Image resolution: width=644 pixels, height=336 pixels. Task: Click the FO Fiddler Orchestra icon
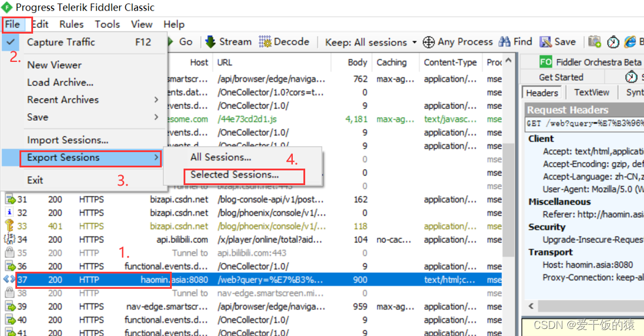click(546, 62)
